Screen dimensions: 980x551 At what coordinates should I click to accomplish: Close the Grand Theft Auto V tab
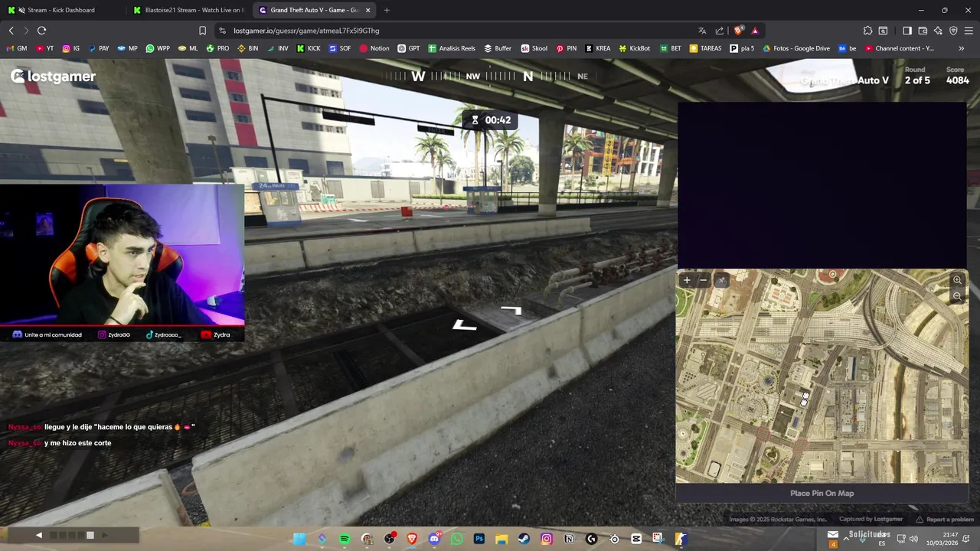coord(368,10)
